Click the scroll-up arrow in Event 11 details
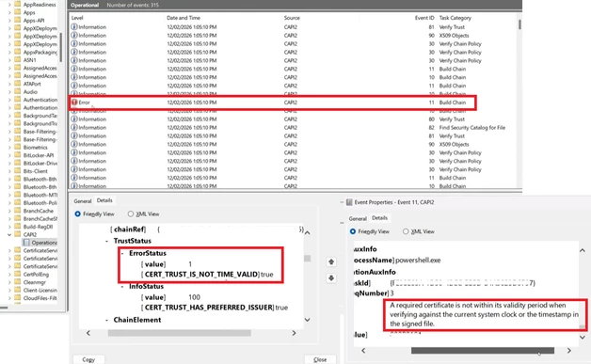 point(583,250)
